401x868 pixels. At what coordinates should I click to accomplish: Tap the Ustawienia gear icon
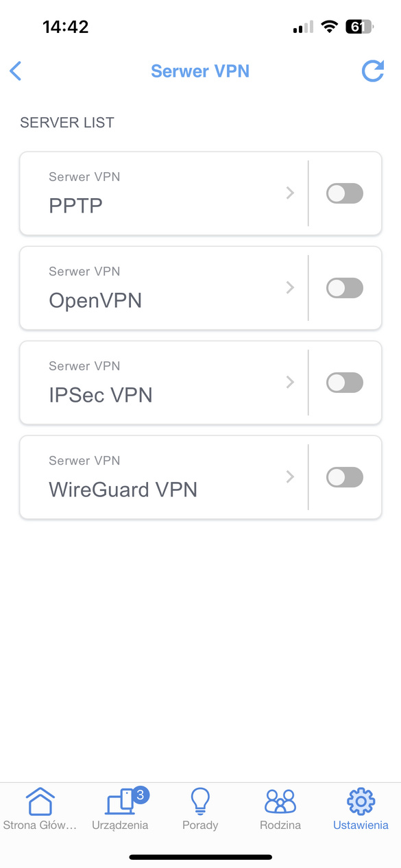pos(361,801)
